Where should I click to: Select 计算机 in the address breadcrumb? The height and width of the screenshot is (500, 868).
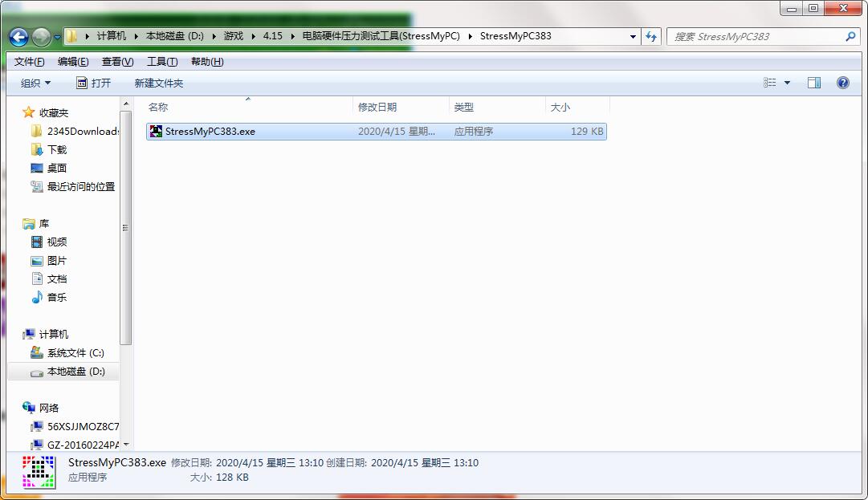(x=112, y=36)
